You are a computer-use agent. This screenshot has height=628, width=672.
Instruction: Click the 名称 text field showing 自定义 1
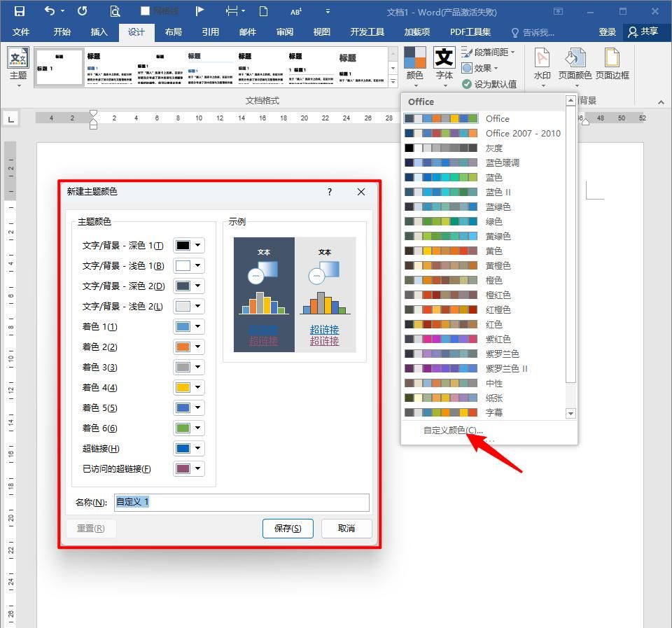(241, 502)
